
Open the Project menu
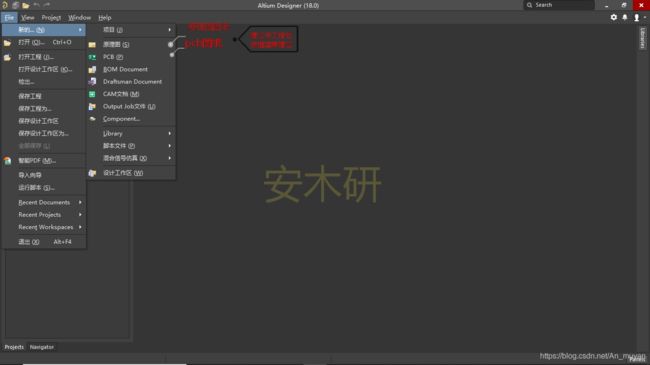51,17
